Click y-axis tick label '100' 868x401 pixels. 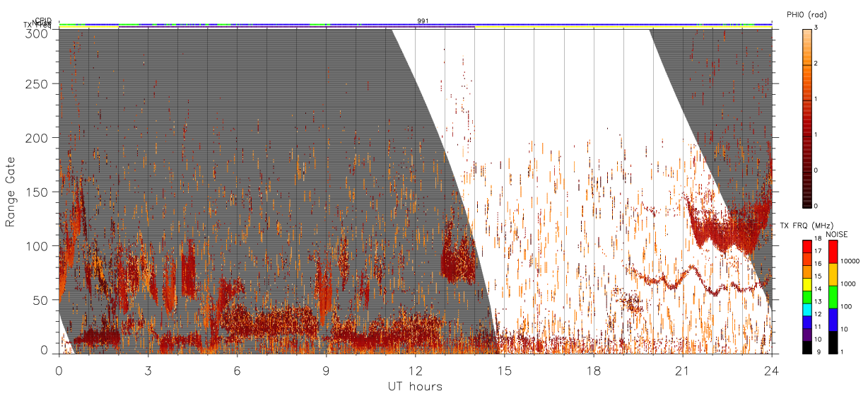[x=39, y=245]
